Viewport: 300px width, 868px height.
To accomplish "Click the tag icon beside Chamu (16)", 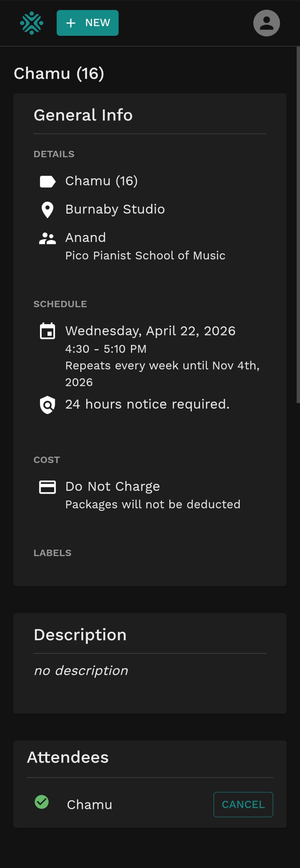I will tap(47, 181).
